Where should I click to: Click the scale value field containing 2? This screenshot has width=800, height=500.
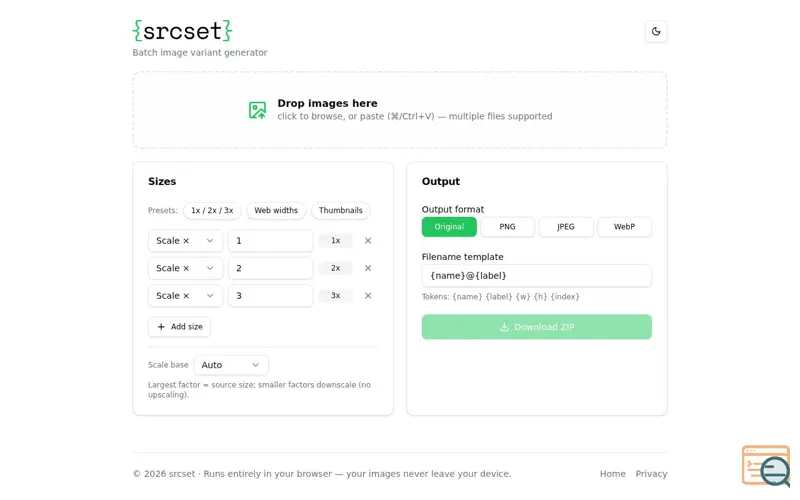point(270,268)
